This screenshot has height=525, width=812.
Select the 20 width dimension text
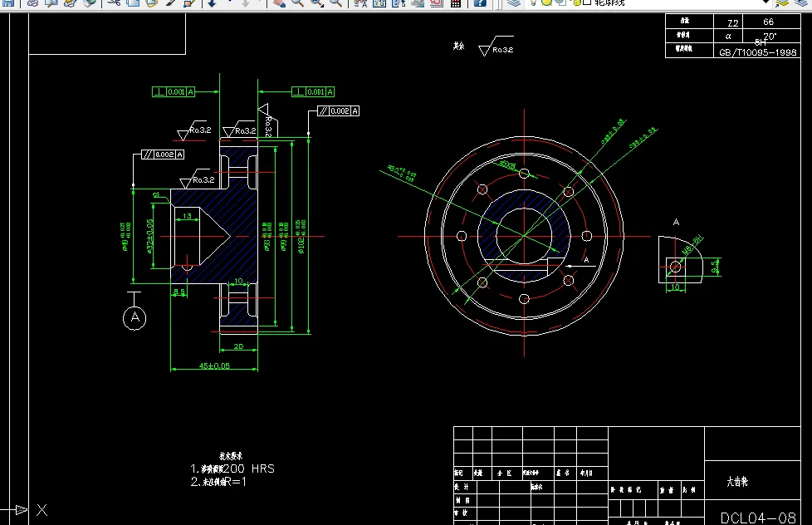238,346
